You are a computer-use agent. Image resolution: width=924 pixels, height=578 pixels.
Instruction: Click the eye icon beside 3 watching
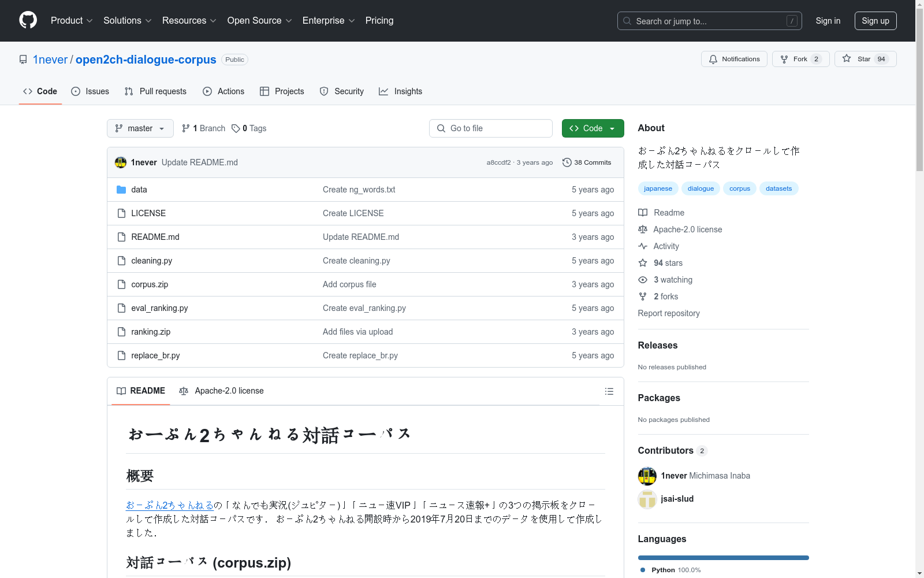coord(643,280)
